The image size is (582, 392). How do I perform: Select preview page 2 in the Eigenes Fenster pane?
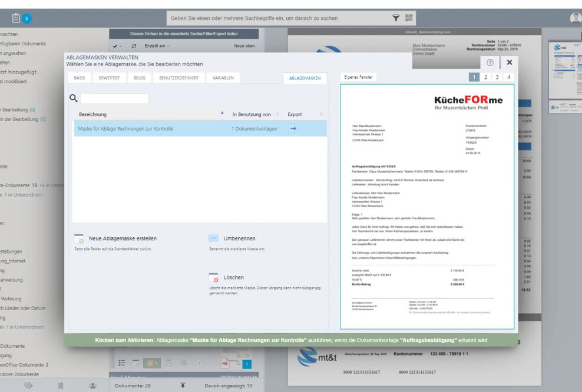(x=485, y=77)
